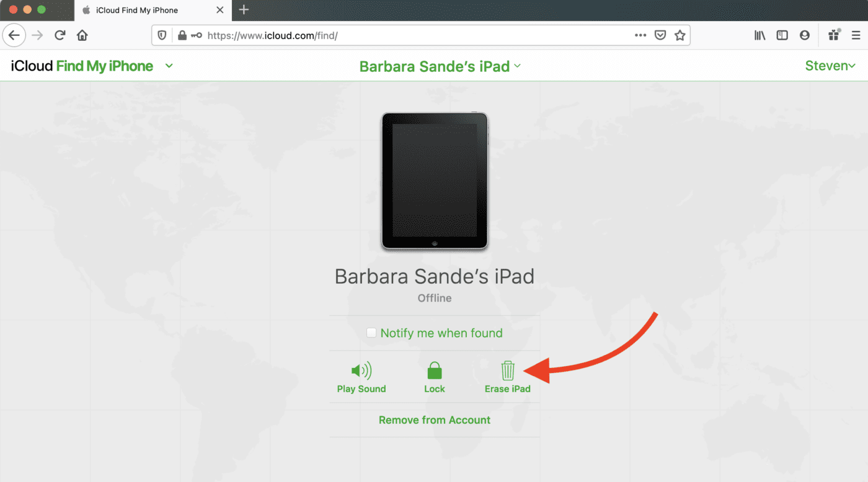
Task: Open a new browser tab
Action: [x=244, y=10]
